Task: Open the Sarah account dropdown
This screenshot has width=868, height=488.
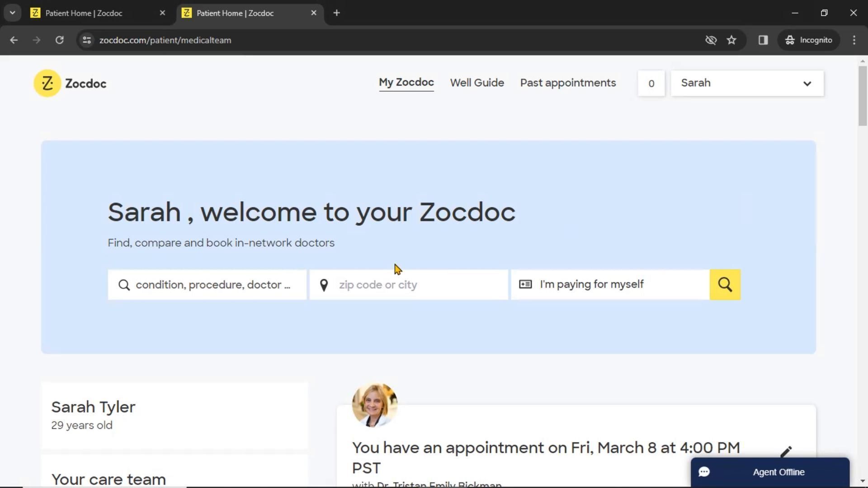Action: tap(747, 83)
